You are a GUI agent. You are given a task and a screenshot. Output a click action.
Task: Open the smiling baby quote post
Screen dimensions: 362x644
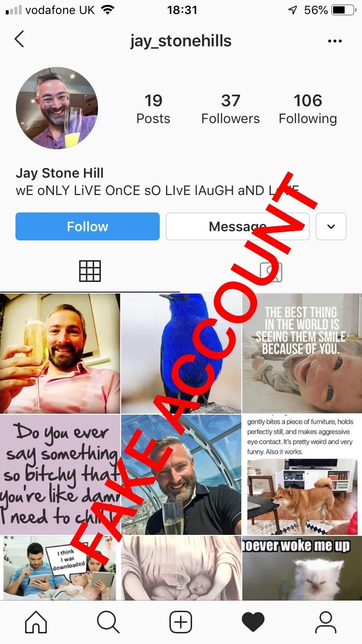[302, 353]
